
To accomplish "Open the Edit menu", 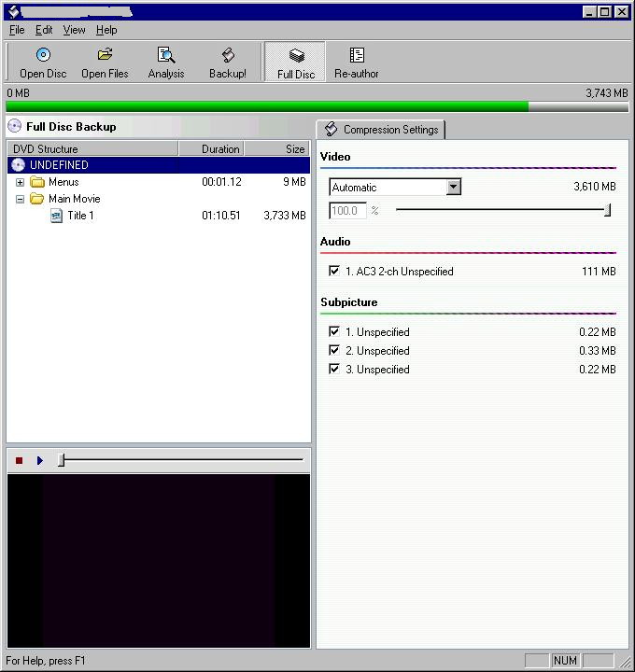I will pos(44,30).
